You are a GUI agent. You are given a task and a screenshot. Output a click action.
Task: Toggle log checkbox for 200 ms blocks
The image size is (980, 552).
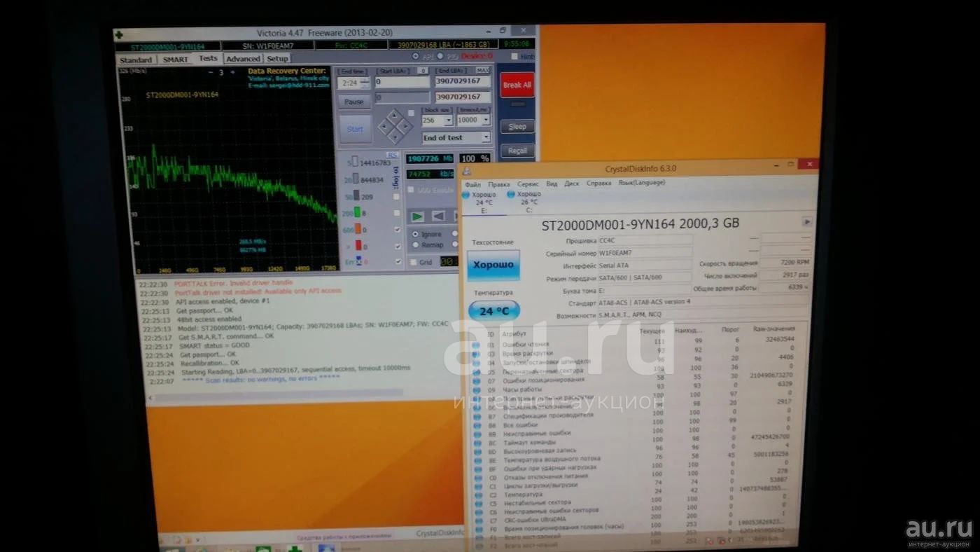(x=397, y=213)
